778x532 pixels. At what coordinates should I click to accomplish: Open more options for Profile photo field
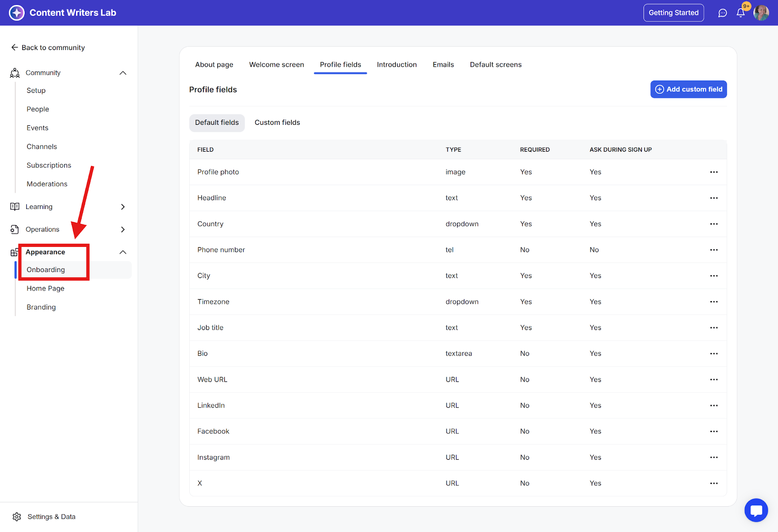pyautogui.click(x=713, y=172)
